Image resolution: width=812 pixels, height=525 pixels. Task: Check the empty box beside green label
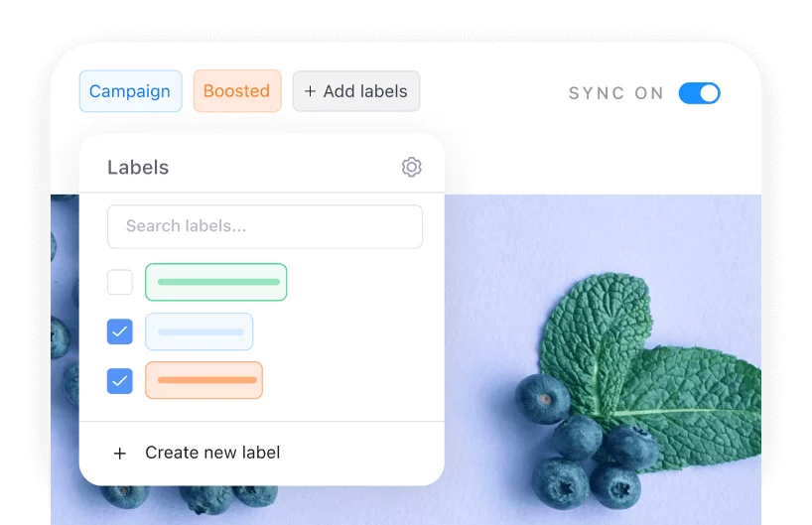click(120, 282)
